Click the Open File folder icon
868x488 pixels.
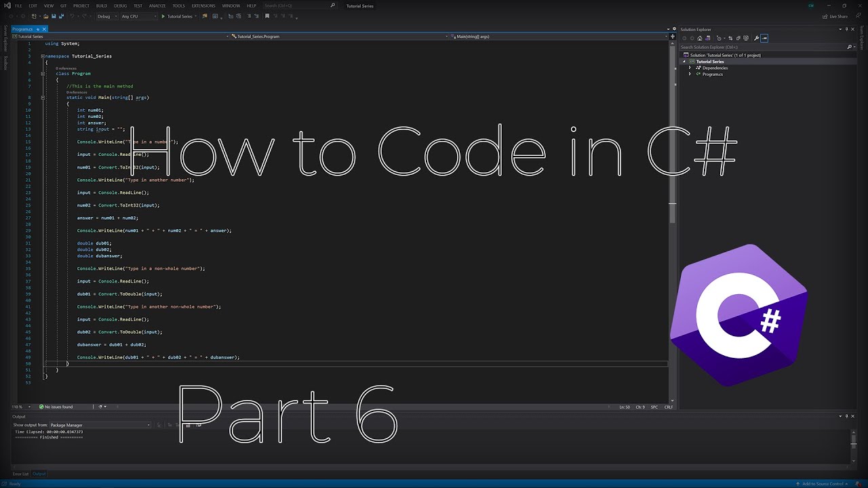tap(46, 16)
